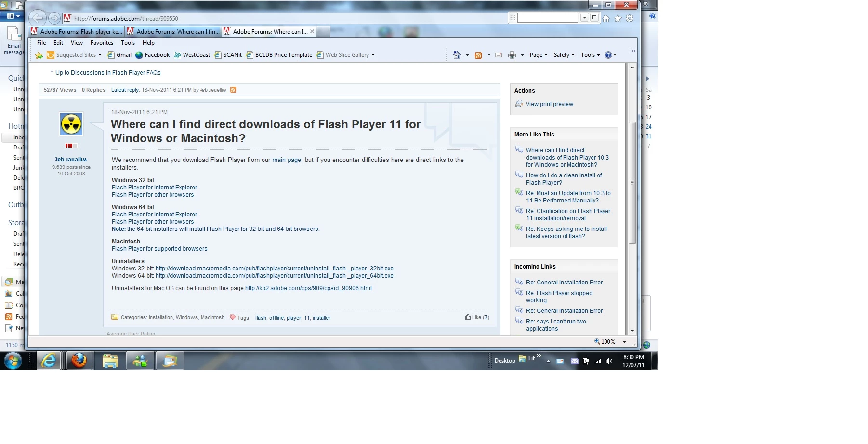The image size is (868, 444).
Task: Click Up to Discussions in Flash Player FAQs
Action: point(108,73)
